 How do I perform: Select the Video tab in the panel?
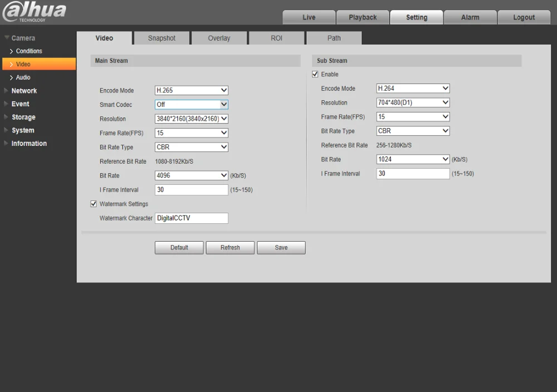(x=104, y=38)
